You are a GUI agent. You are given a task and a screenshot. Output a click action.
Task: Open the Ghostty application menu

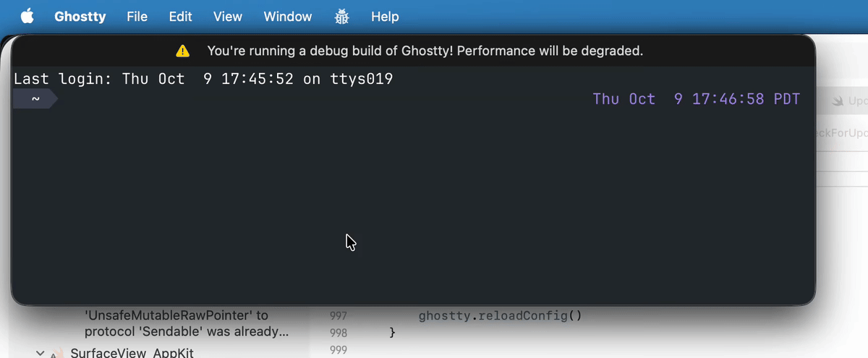point(80,17)
